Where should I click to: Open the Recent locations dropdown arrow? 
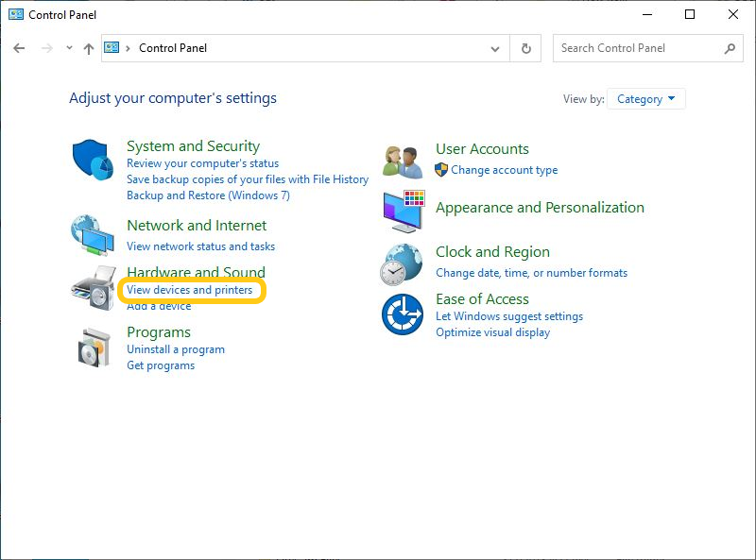[x=69, y=48]
